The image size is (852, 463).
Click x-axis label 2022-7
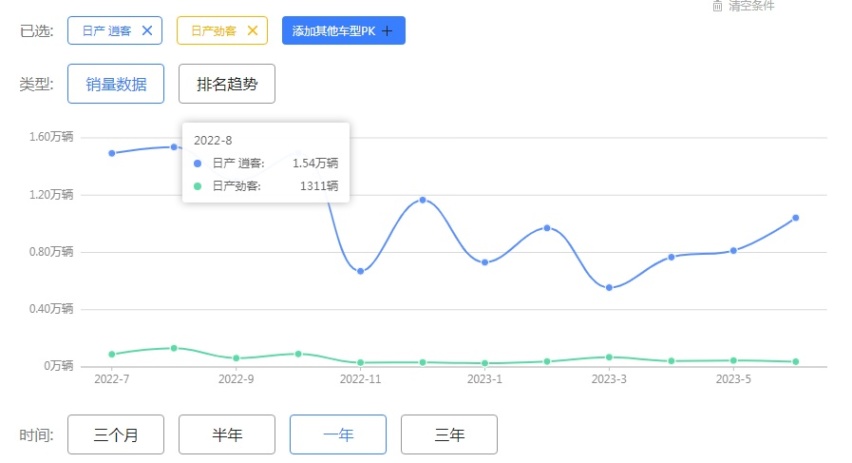112,379
